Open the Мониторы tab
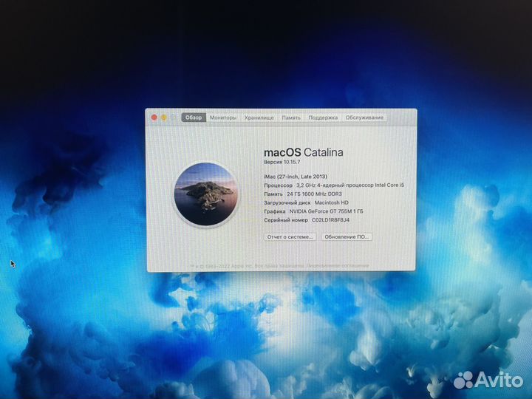 [x=223, y=117]
